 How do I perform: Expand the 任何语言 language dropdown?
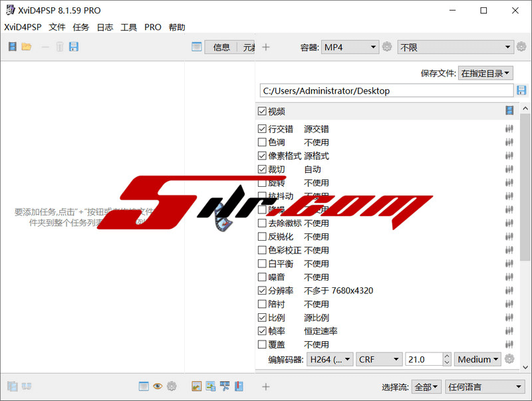[485, 386]
